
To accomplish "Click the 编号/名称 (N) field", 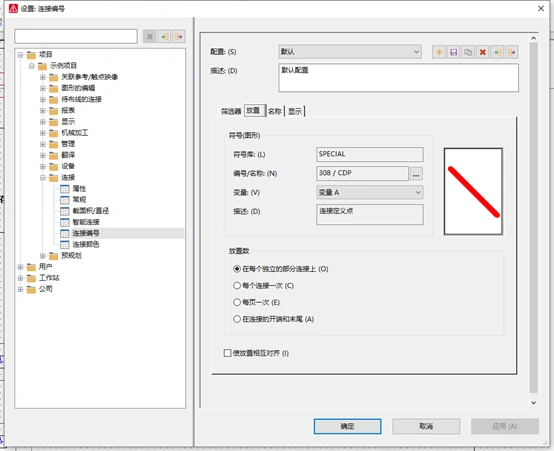I will [x=363, y=173].
